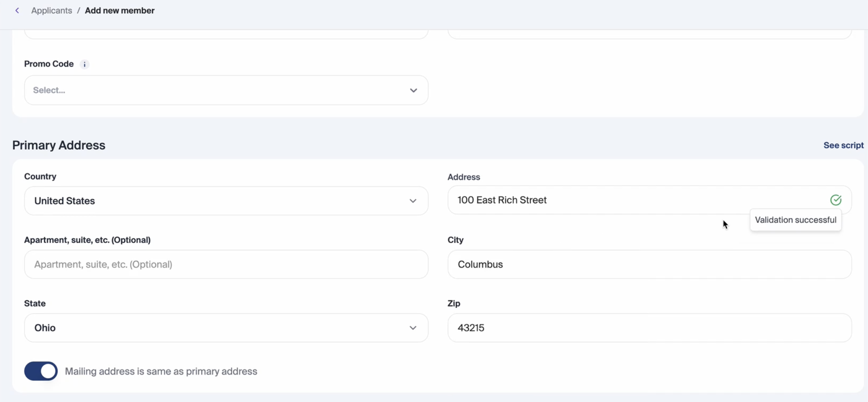Toggle mailing address same as primary
868x402 pixels.
pyautogui.click(x=41, y=371)
